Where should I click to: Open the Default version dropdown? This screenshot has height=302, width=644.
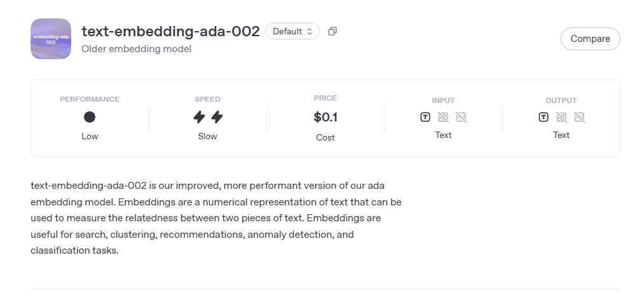(x=292, y=31)
